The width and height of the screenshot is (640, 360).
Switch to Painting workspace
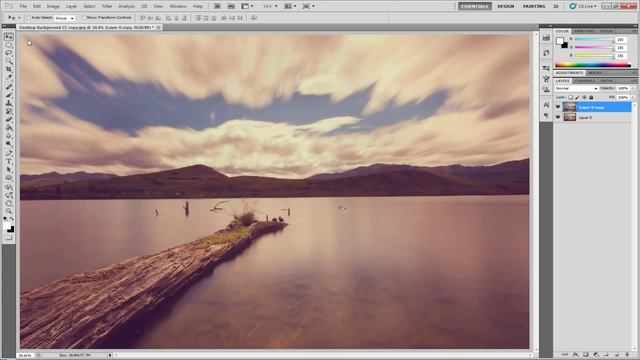534,6
